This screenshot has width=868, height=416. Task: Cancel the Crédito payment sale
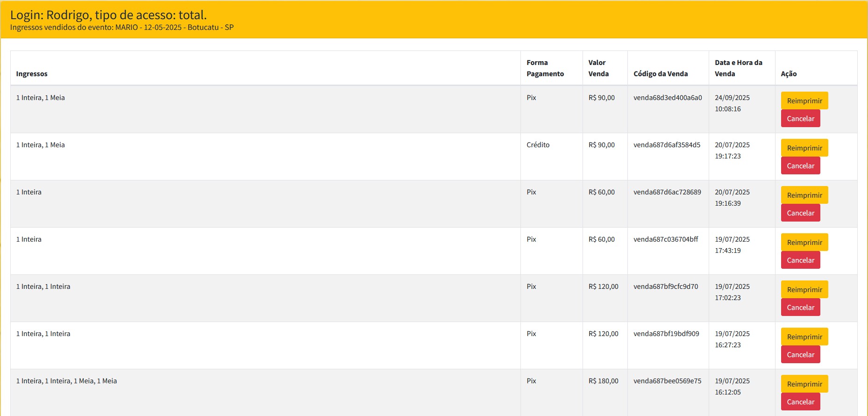[x=800, y=166]
